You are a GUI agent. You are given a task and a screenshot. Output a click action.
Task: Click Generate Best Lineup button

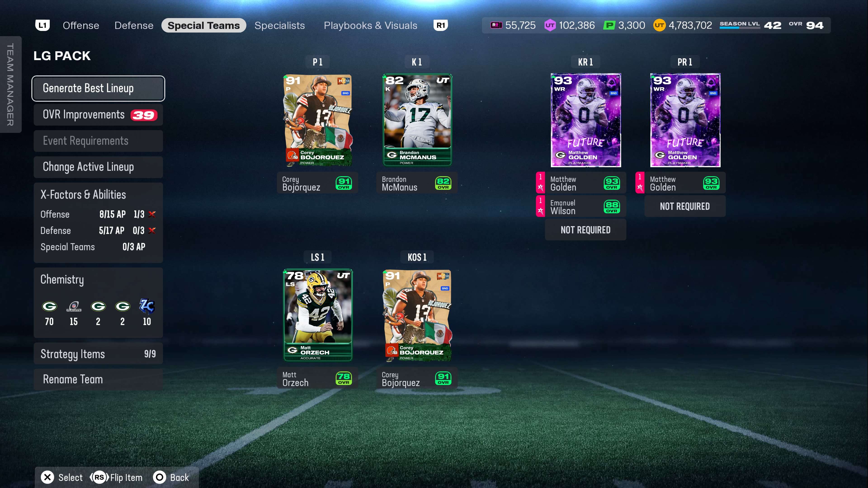click(x=98, y=88)
